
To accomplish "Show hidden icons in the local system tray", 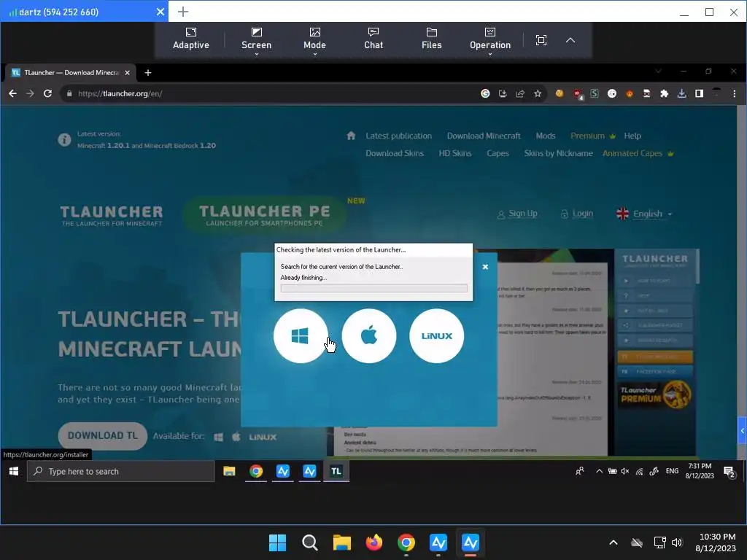I will [613, 542].
